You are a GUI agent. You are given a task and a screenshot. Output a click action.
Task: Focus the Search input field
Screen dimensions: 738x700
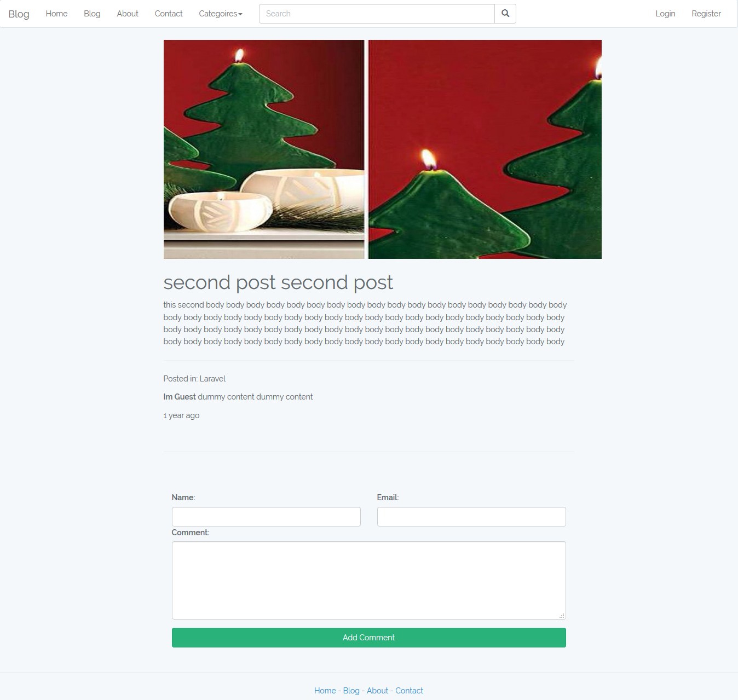[x=377, y=14]
